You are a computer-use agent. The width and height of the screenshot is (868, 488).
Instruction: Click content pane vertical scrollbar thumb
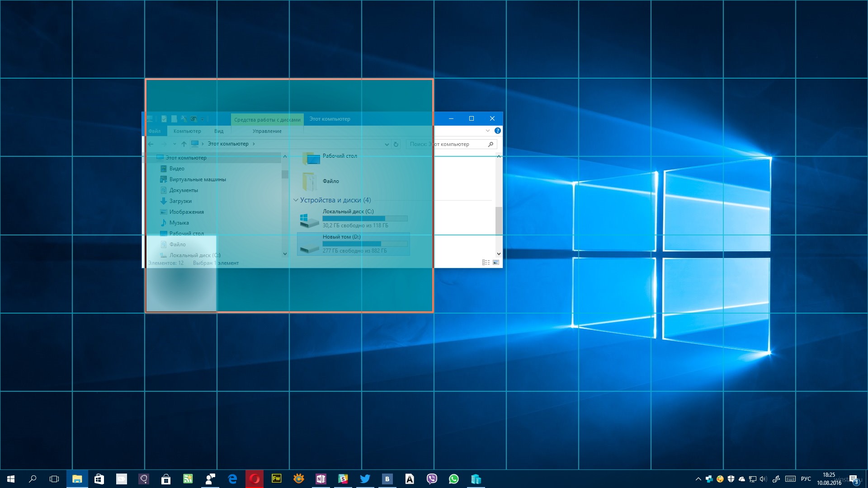coord(499,221)
